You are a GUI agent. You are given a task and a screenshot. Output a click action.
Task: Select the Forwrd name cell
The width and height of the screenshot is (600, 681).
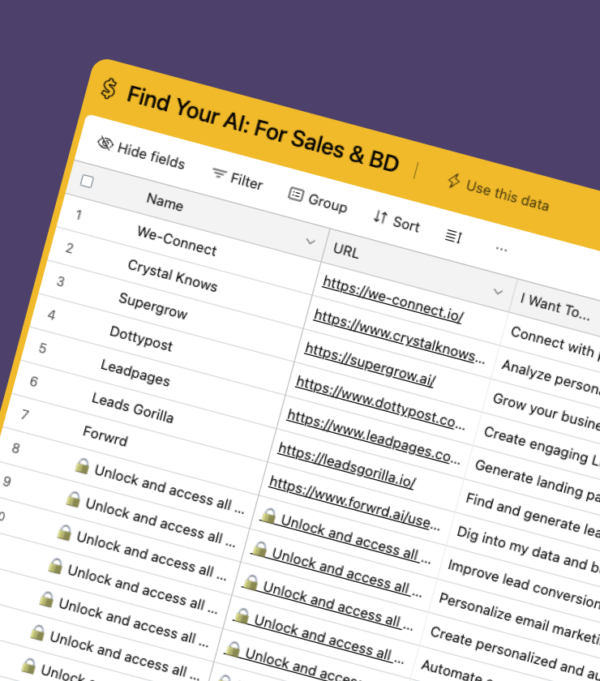pyautogui.click(x=106, y=436)
